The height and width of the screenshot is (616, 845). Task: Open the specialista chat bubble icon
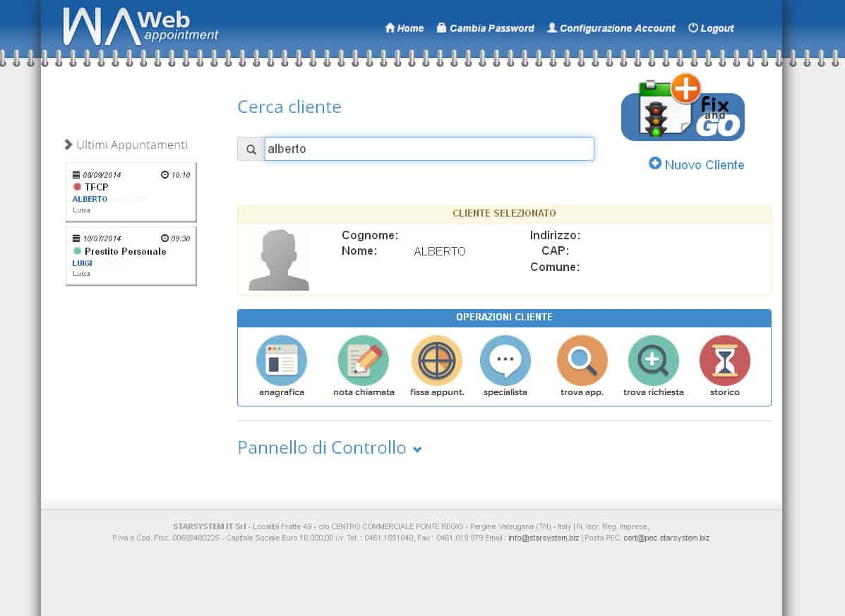coord(505,361)
